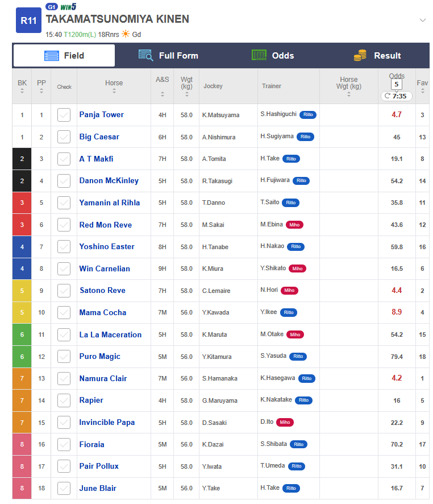Click the Ritto badge beside T.Saito
Screen dimensions: 433x504
(x=290, y=203)
